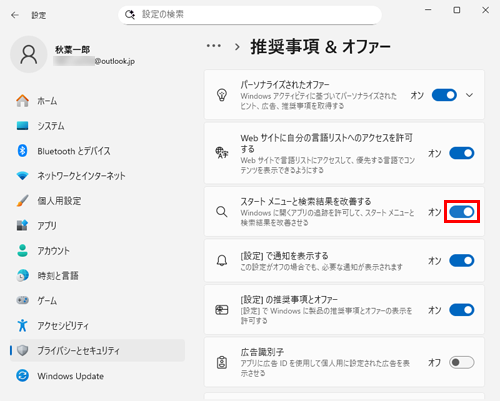Open アカウント settings page
The image size is (500, 401).
97,251
